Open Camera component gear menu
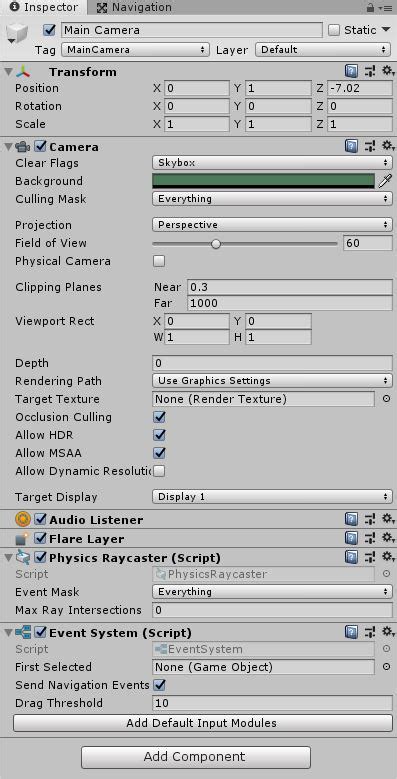397x779 pixels. tap(388, 147)
